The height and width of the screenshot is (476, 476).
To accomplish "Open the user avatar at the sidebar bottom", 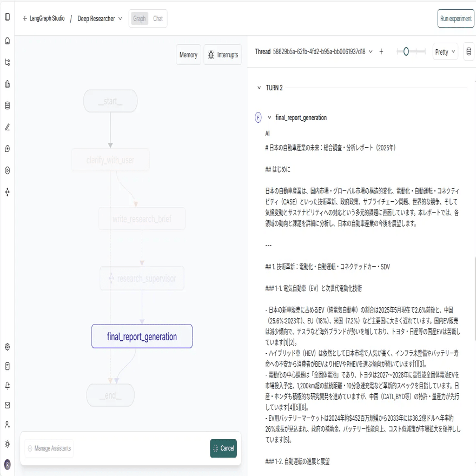I will point(8,465).
